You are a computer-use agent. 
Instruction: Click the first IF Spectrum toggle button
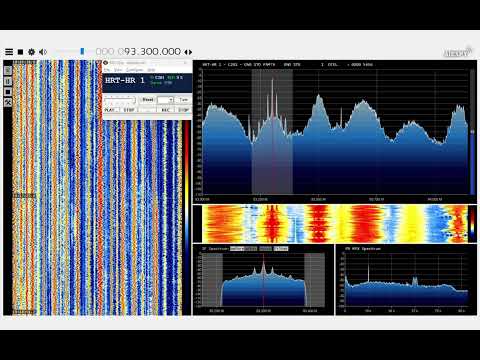coord(237,248)
